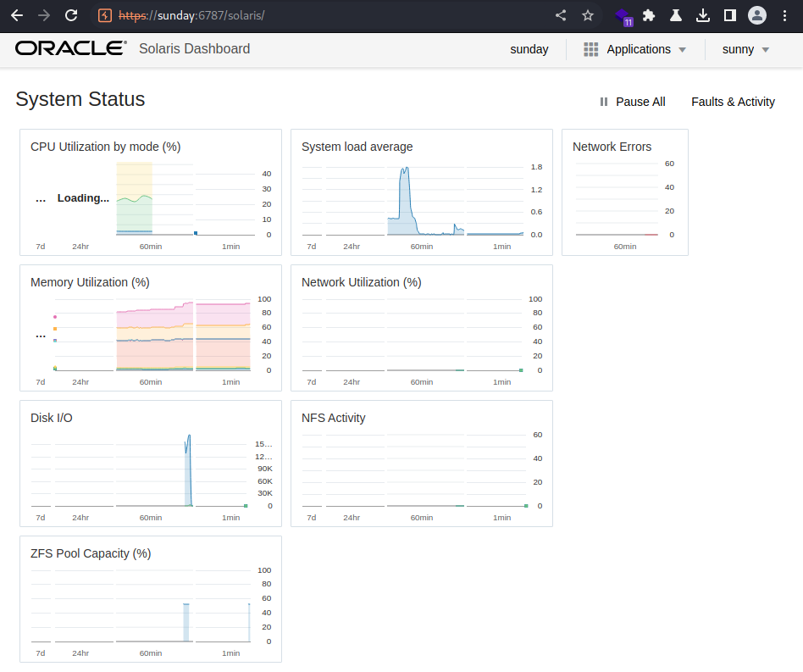Click the address bar URL
803x672 pixels.
191,15
